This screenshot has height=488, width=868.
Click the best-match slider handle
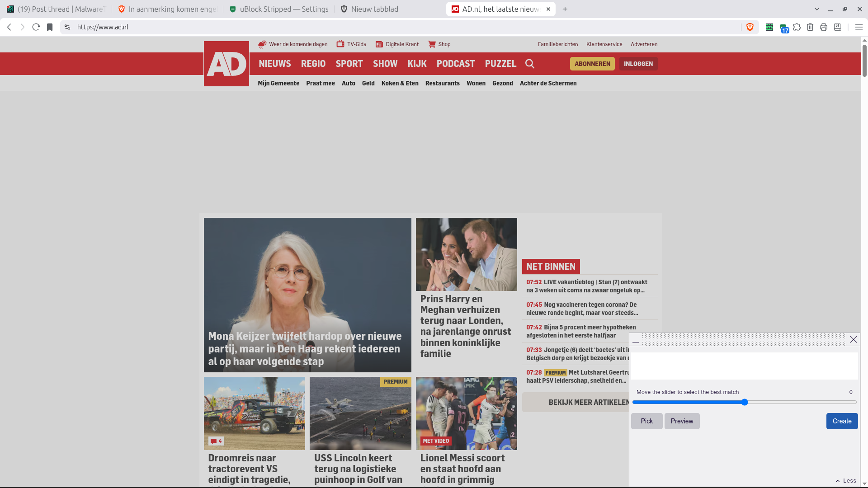(x=745, y=402)
